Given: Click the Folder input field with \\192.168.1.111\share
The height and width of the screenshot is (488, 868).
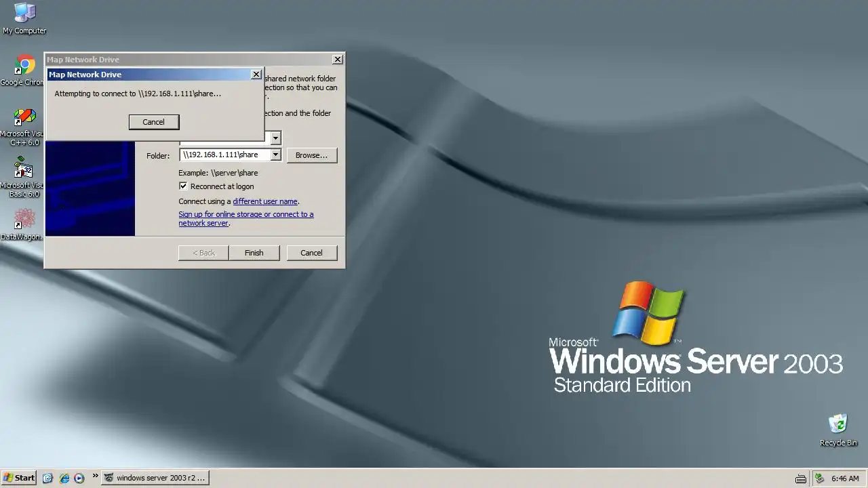Looking at the screenshot, I should pyautogui.click(x=225, y=155).
